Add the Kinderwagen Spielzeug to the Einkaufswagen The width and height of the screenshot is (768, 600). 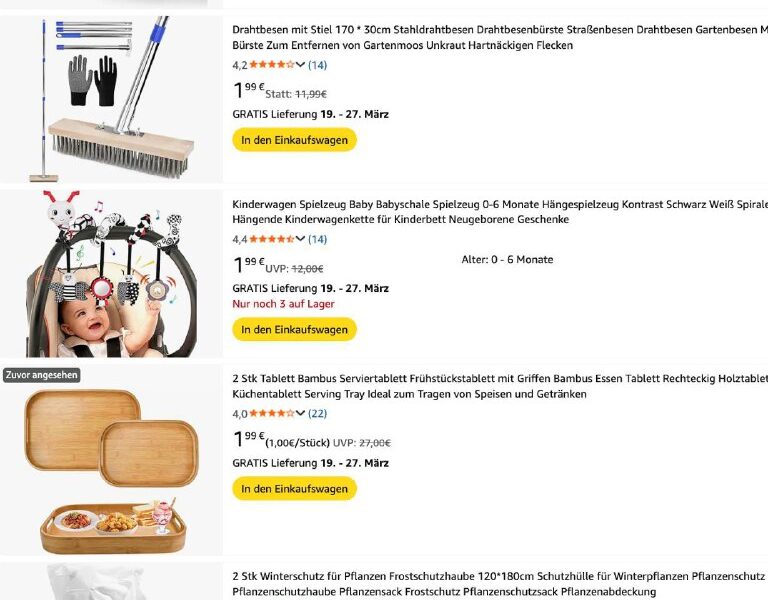pyautogui.click(x=294, y=329)
